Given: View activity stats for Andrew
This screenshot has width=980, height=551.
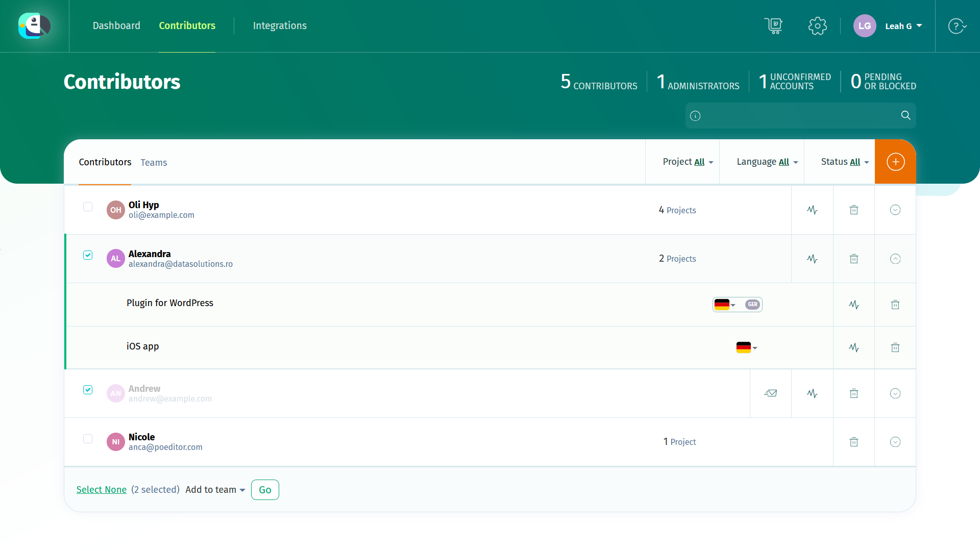Looking at the screenshot, I should [x=812, y=393].
